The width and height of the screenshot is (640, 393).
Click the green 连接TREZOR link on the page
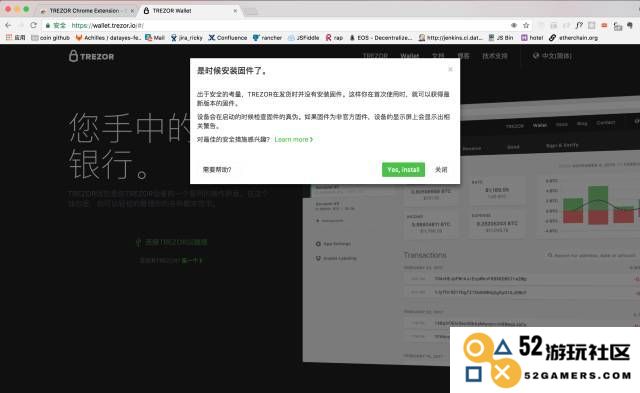click(x=171, y=242)
